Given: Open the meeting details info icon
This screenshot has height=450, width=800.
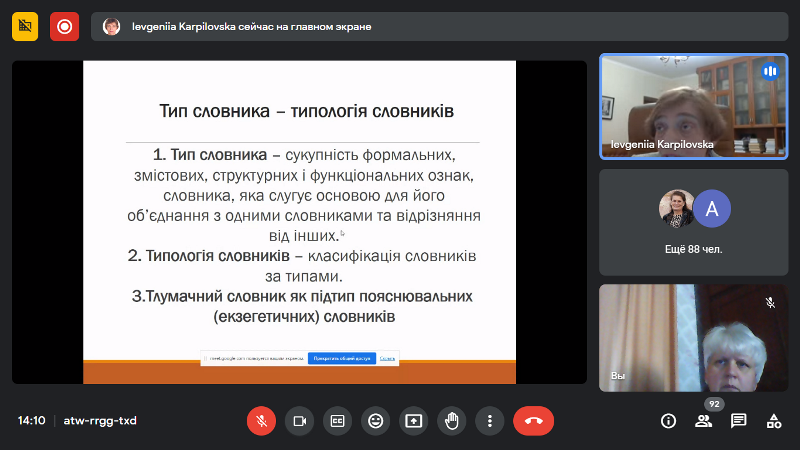Looking at the screenshot, I should 668,421.
